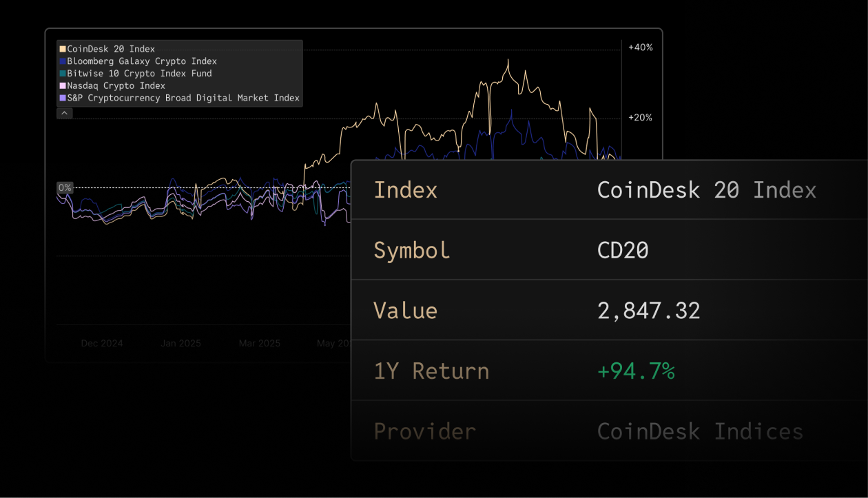Screen dimensions: 868x498
Task: Select the Nasdaq Crypto Index legend label
Action: [x=116, y=85]
